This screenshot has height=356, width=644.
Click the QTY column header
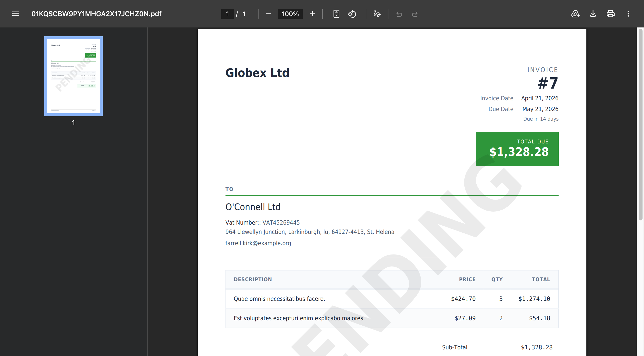click(497, 280)
